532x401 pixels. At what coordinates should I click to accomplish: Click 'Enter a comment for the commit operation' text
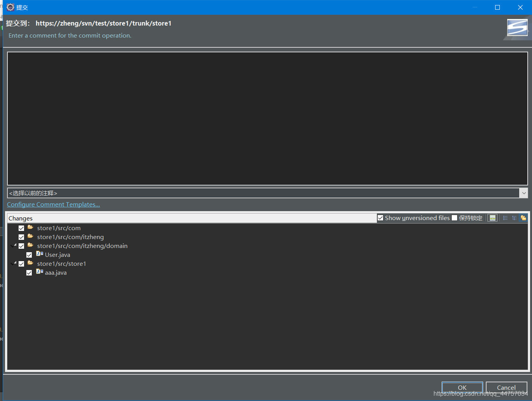pyautogui.click(x=70, y=36)
